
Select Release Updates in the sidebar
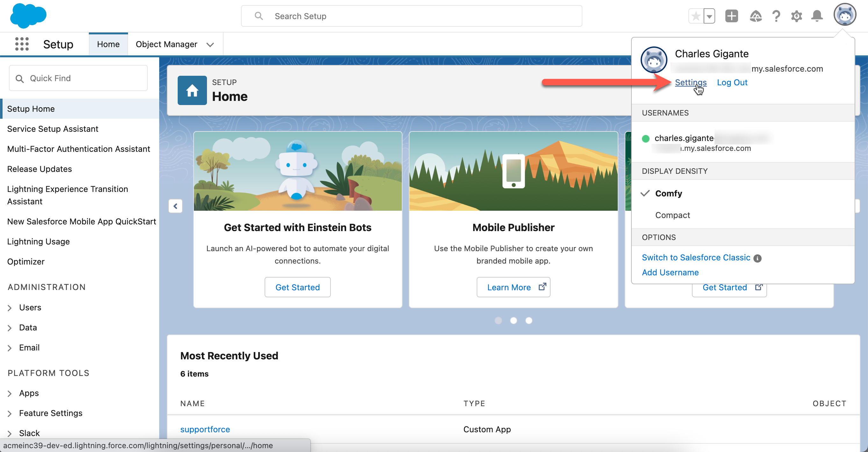pyautogui.click(x=39, y=169)
